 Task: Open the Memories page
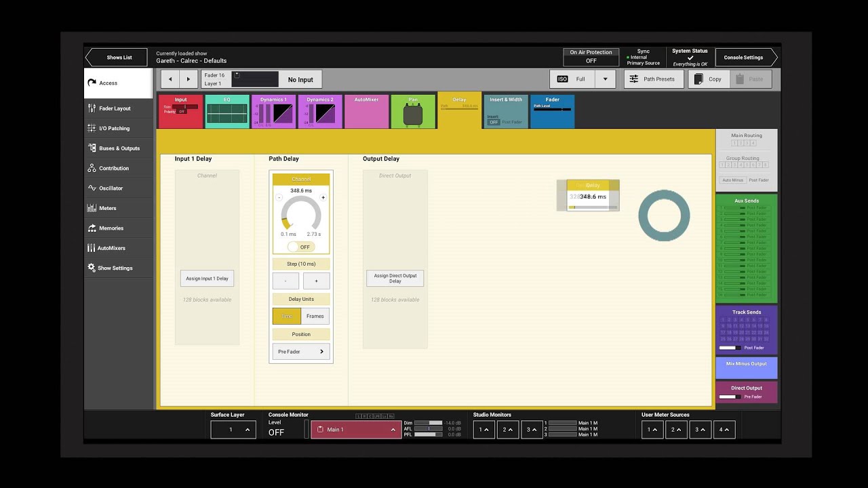click(119, 228)
